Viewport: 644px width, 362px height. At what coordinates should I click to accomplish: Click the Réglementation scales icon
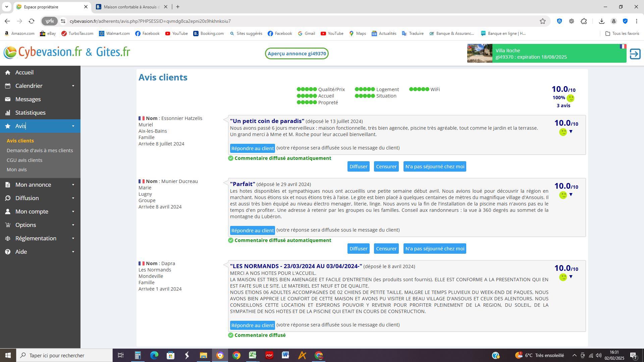(8, 238)
